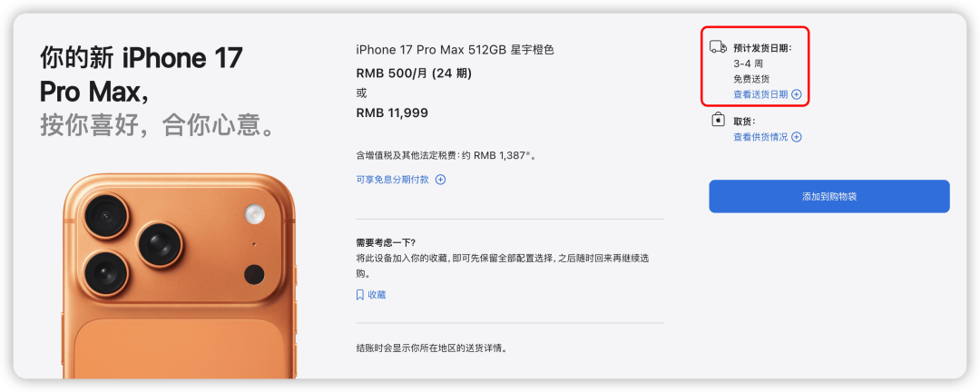
Task: Add to bag with 添加到购物袋 button
Action: click(x=828, y=196)
